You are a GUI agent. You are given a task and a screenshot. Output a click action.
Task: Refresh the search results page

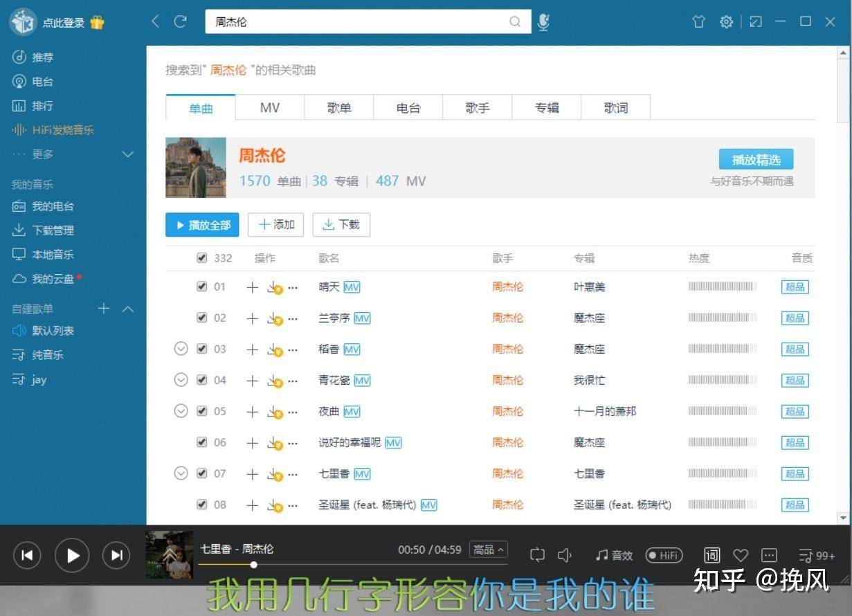pos(180,21)
